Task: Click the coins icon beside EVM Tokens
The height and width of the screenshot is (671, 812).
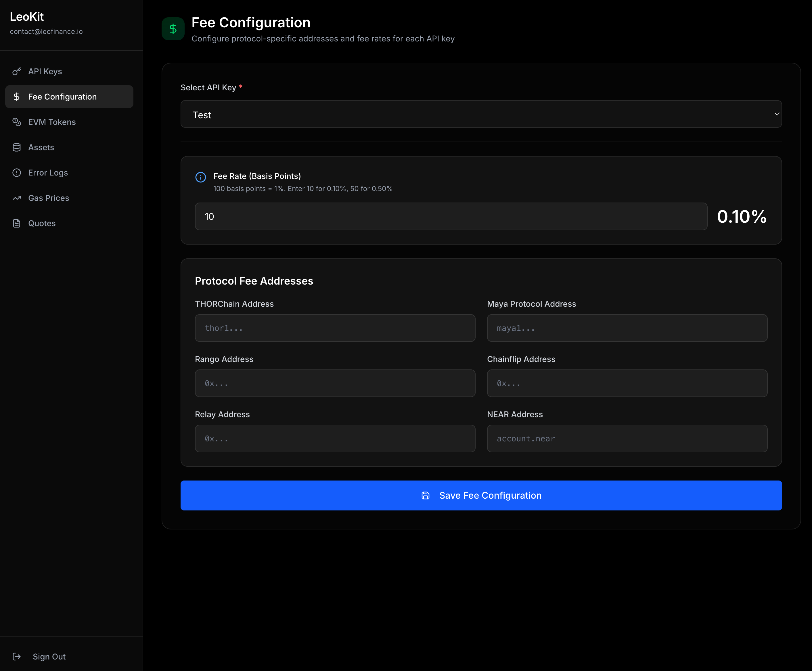Action: pyautogui.click(x=17, y=122)
